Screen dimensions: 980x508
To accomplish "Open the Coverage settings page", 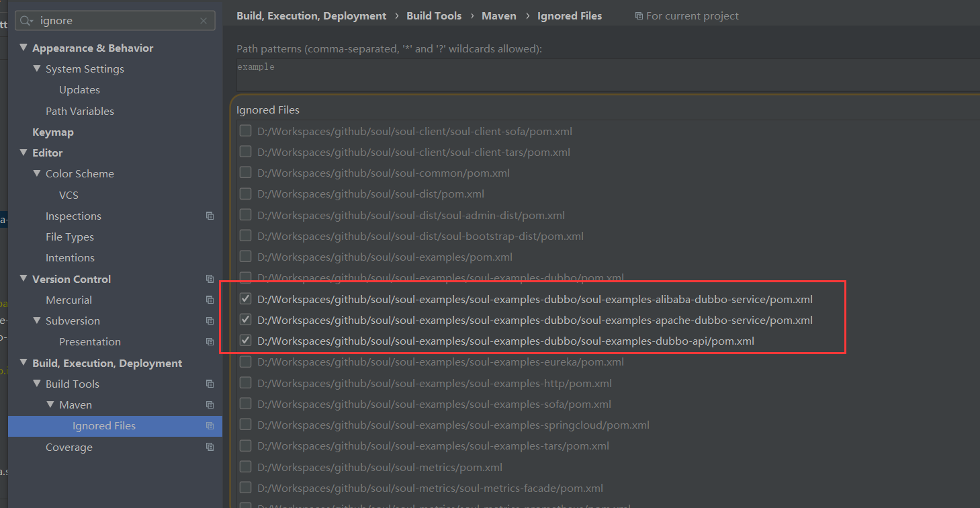I will [x=69, y=447].
